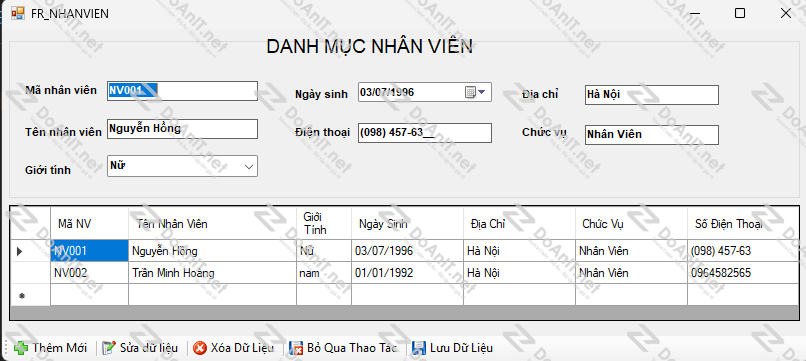806x361 pixels.
Task: Click the green plus Thêm Mới icon
Action: point(21,348)
